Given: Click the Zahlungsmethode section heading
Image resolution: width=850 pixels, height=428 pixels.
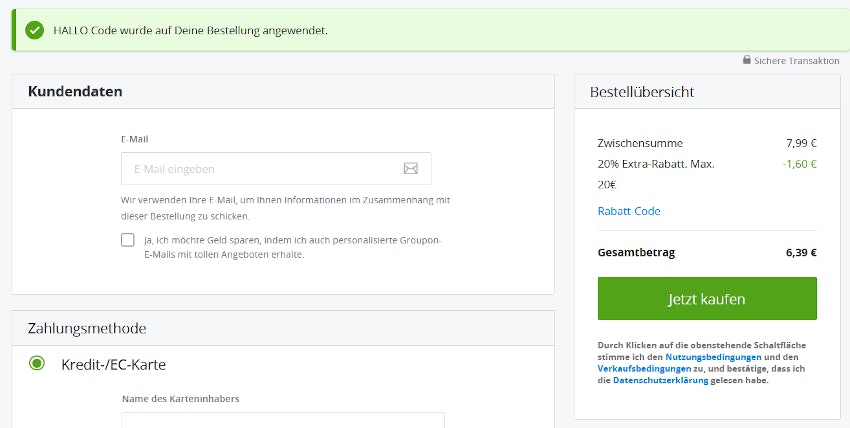Looking at the screenshot, I should coord(87,328).
